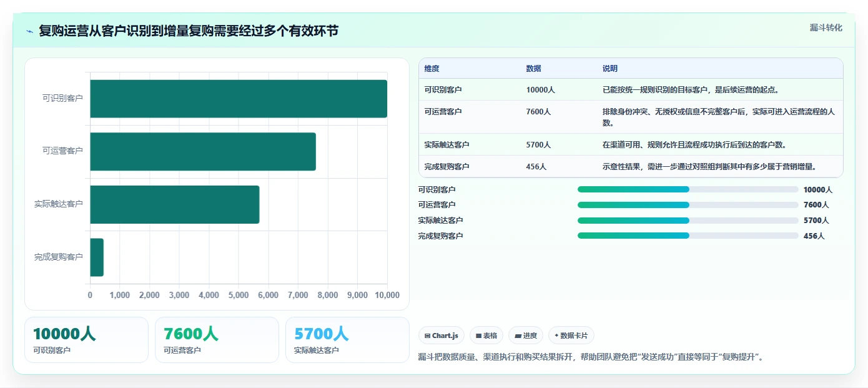868x388 pixels.
Task: Click the footer note starting 漏斗把数据质量
Action: pos(591,357)
